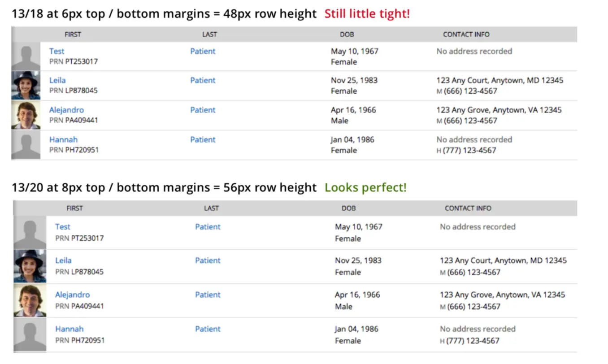Viewport: 608px width, 364px height.
Task: Open the Test link in the bottom table
Action: click(x=63, y=227)
